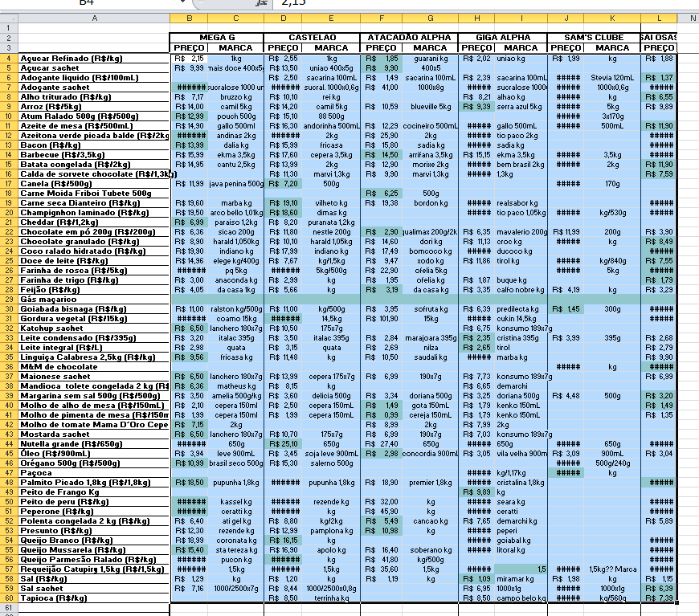The height and width of the screenshot is (616, 699).
Task: Select the Doce de leite (R$/kg) cell
Action: (x=94, y=261)
